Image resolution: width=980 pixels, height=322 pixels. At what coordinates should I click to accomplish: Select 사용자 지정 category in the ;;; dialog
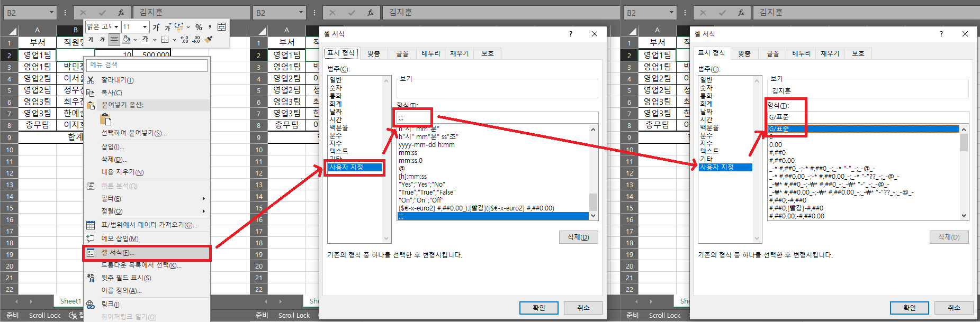pos(355,167)
